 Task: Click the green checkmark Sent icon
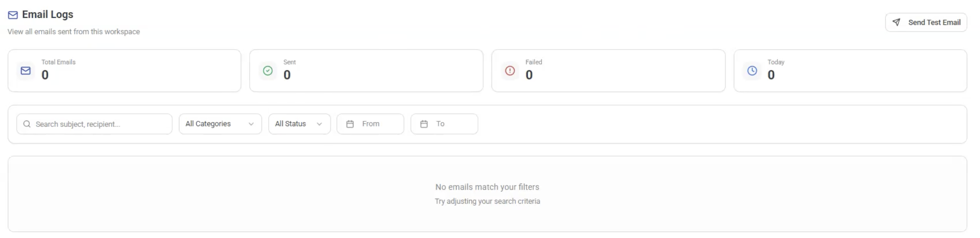[267, 71]
